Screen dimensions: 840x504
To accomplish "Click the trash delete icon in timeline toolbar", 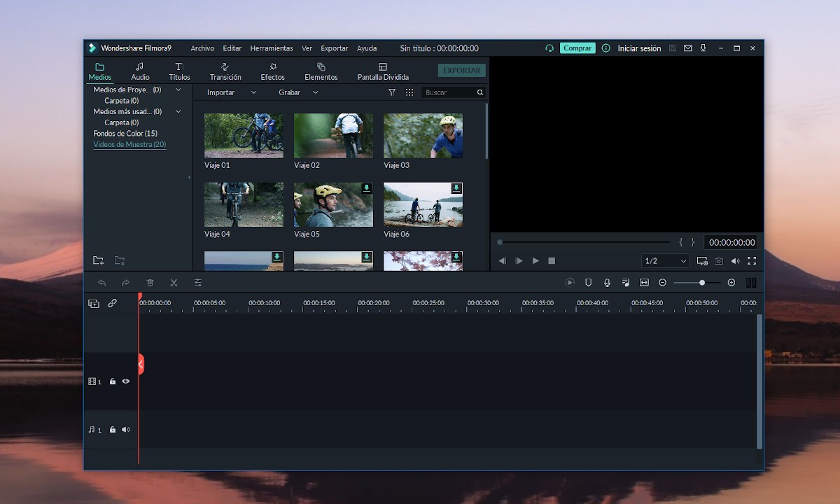I will (x=150, y=283).
